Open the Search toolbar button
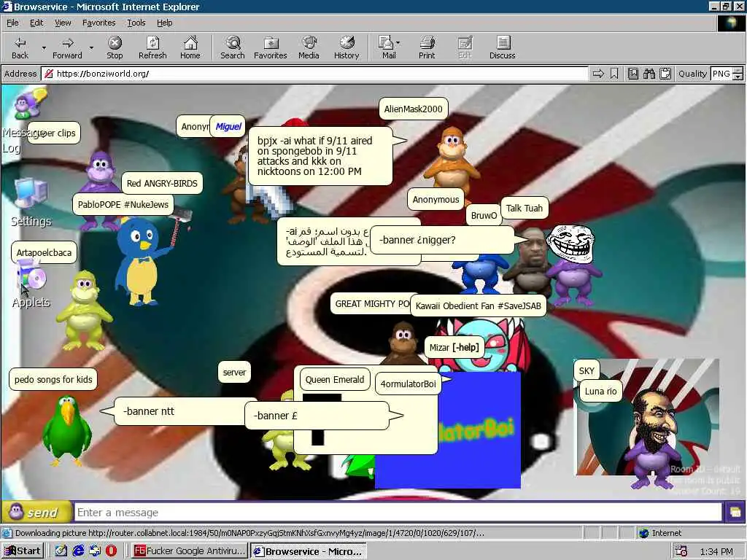The image size is (747, 560). 233,47
